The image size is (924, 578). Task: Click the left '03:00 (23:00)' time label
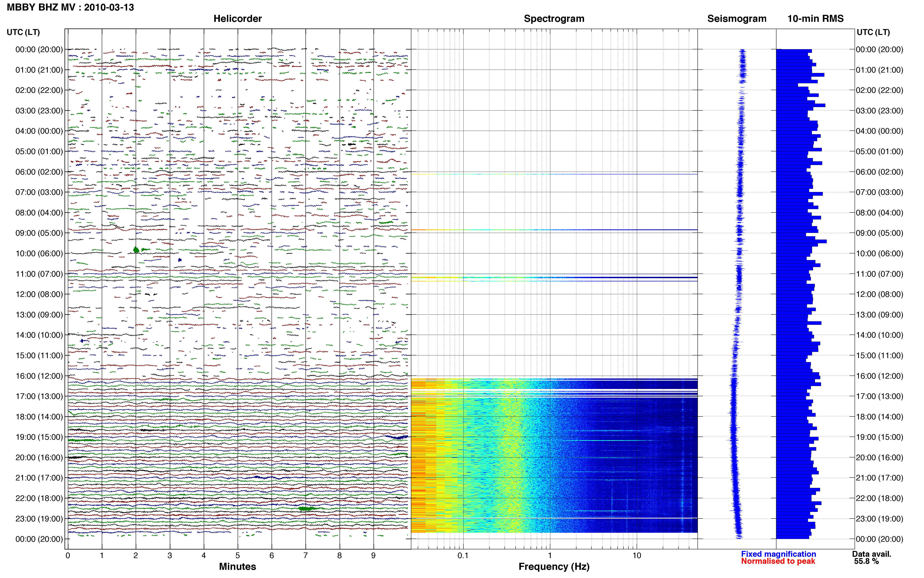pyautogui.click(x=39, y=111)
